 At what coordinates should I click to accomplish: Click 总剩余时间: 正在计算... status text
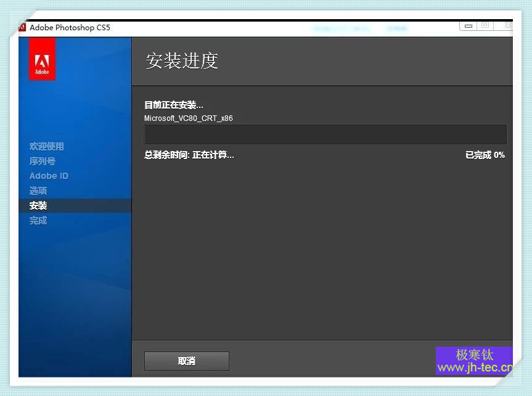pyautogui.click(x=189, y=155)
